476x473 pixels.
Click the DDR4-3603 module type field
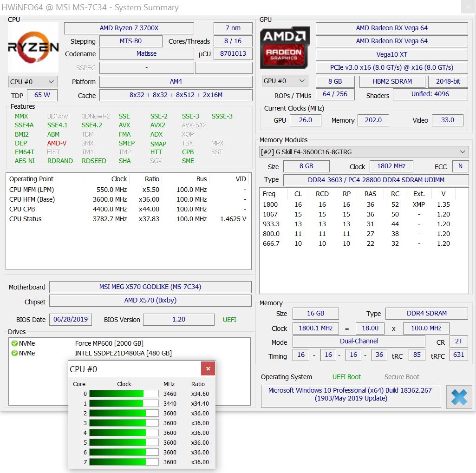coord(376,180)
